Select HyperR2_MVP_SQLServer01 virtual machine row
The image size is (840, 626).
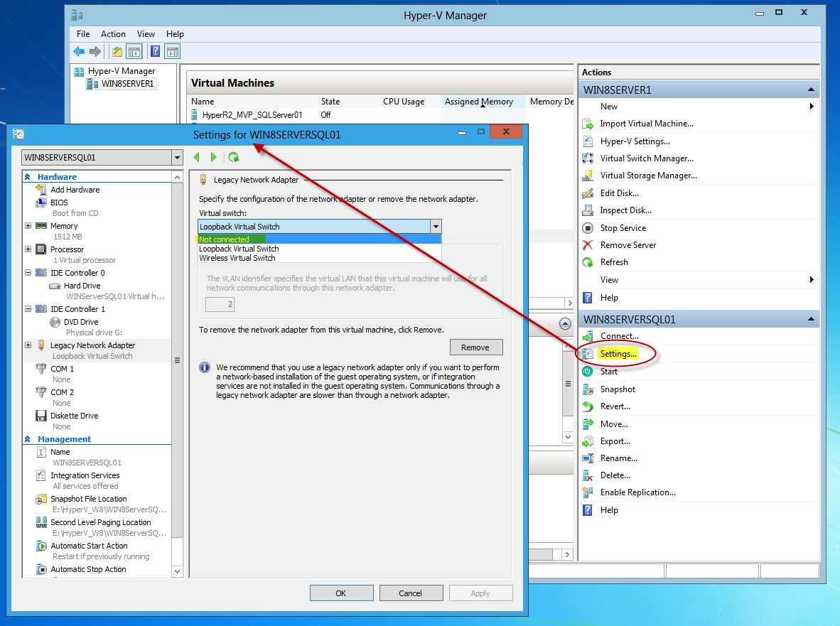coord(252,115)
